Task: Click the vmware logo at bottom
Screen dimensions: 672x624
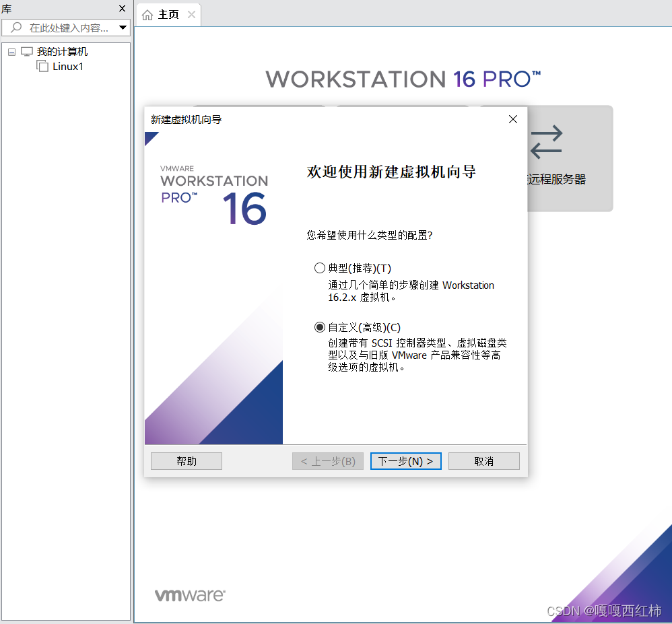Action: coord(190,595)
